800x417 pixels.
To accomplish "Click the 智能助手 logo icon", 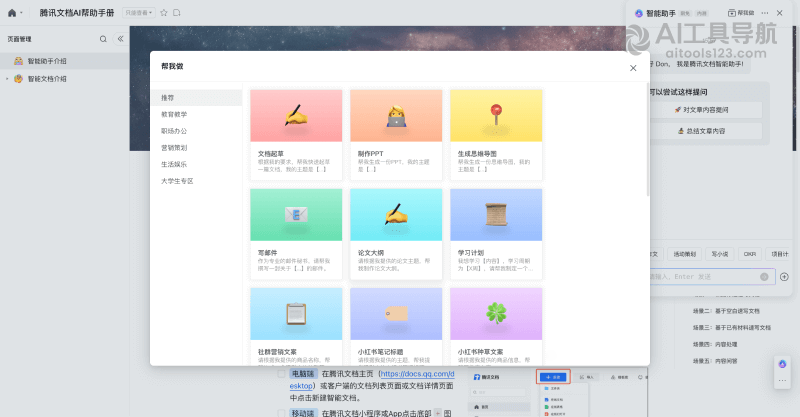I will click(x=639, y=13).
